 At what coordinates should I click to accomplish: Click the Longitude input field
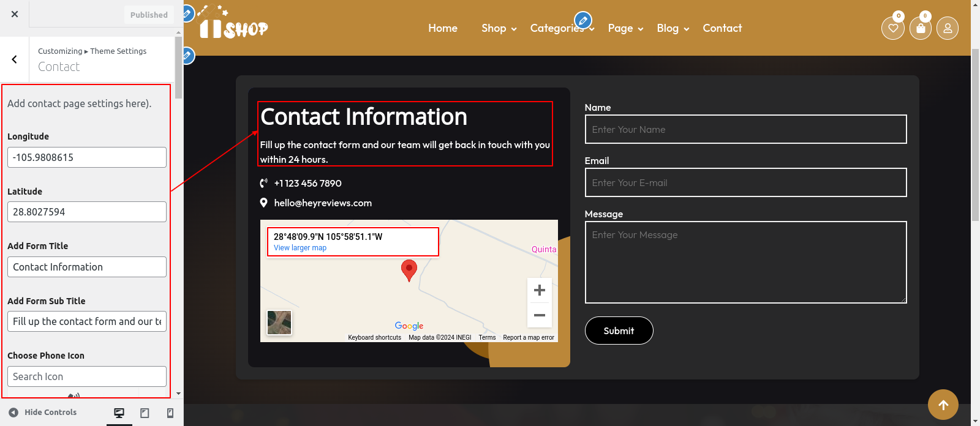tap(86, 157)
